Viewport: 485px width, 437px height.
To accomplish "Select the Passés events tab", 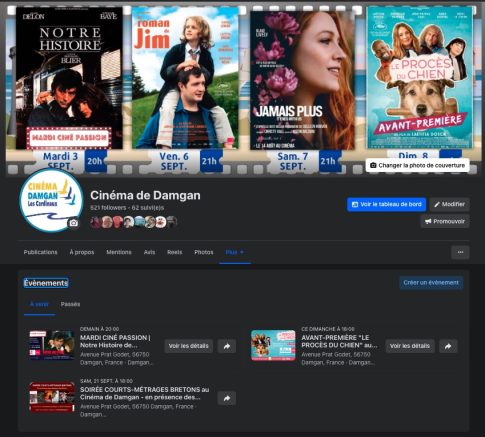I will 70,304.
